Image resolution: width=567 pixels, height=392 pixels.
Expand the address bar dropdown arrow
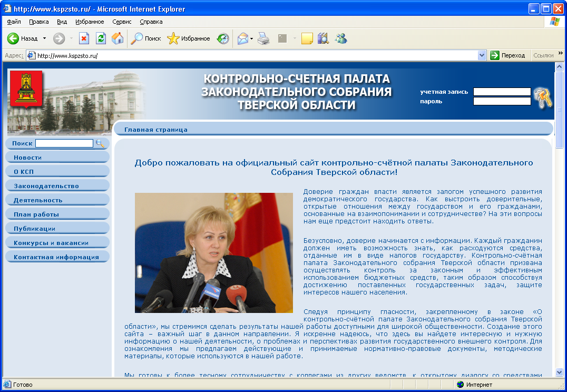(x=482, y=55)
